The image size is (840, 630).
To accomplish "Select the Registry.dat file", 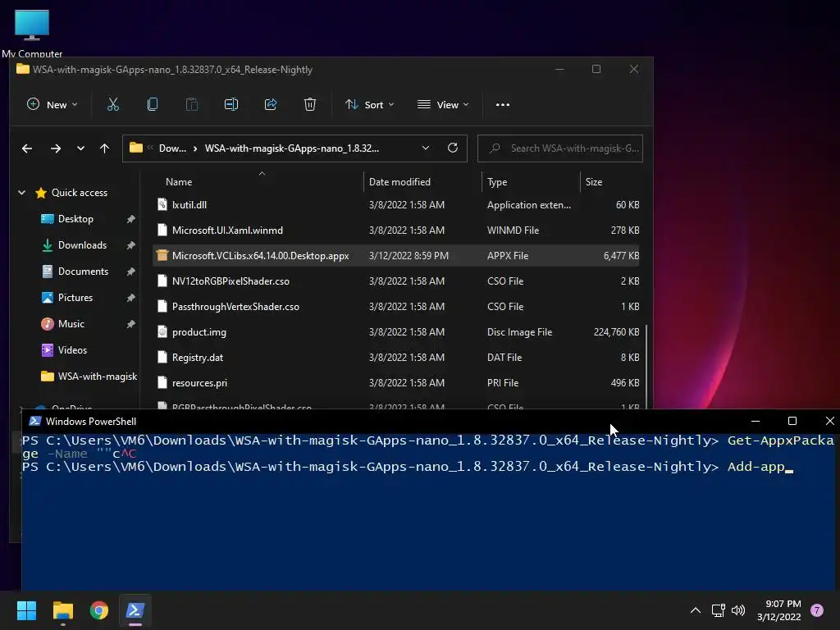I will (396, 358).
